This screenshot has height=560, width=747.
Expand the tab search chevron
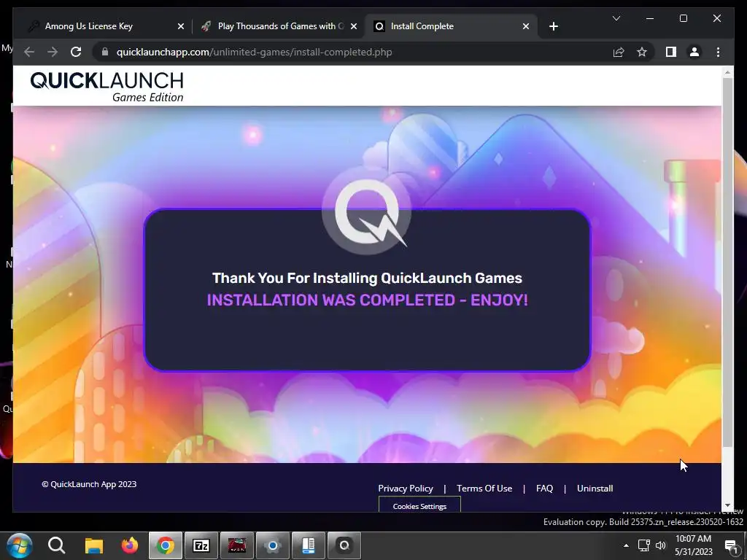tap(616, 18)
